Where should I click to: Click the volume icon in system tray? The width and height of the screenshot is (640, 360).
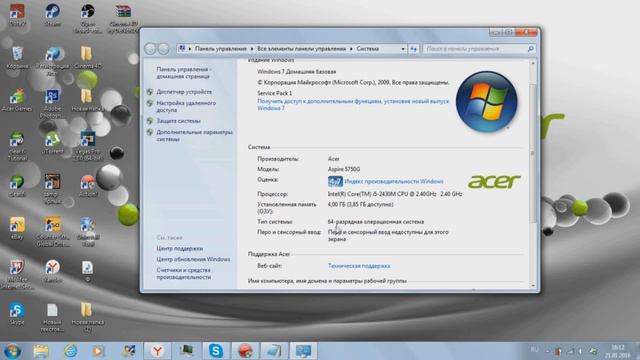click(580, 351)
